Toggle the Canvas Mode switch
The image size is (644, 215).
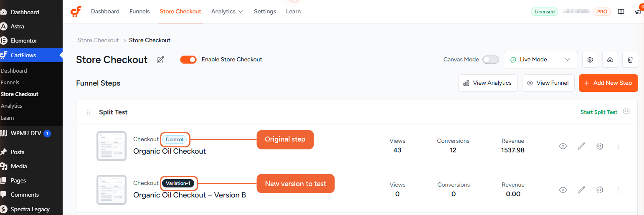[491, 60]
